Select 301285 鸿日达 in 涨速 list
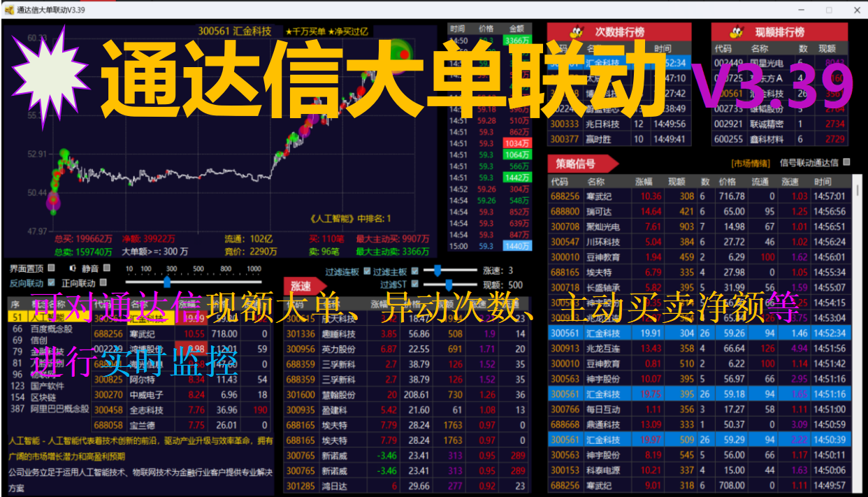 pyautogui.click(x=407, y=486)
